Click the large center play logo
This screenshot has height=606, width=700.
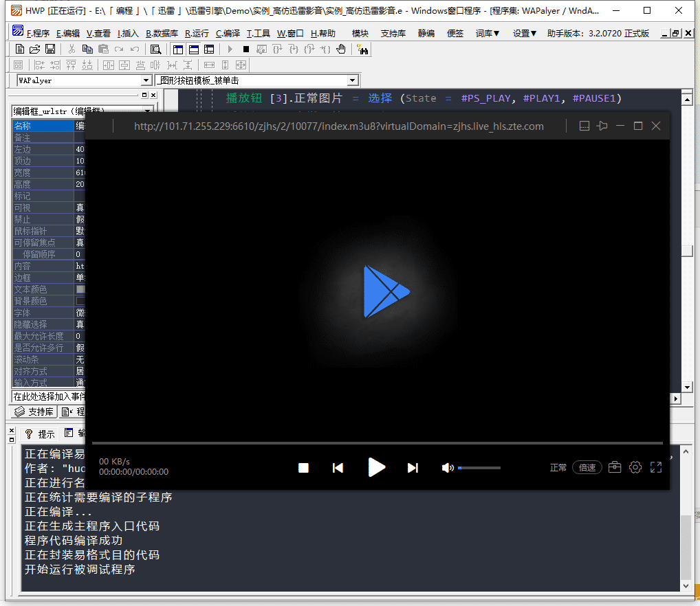point(385,291)
